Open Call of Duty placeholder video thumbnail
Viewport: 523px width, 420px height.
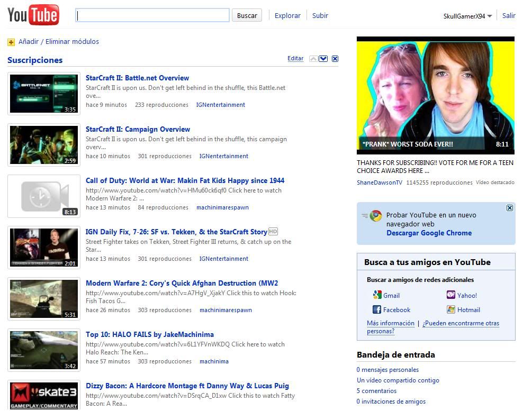point(44,196)
